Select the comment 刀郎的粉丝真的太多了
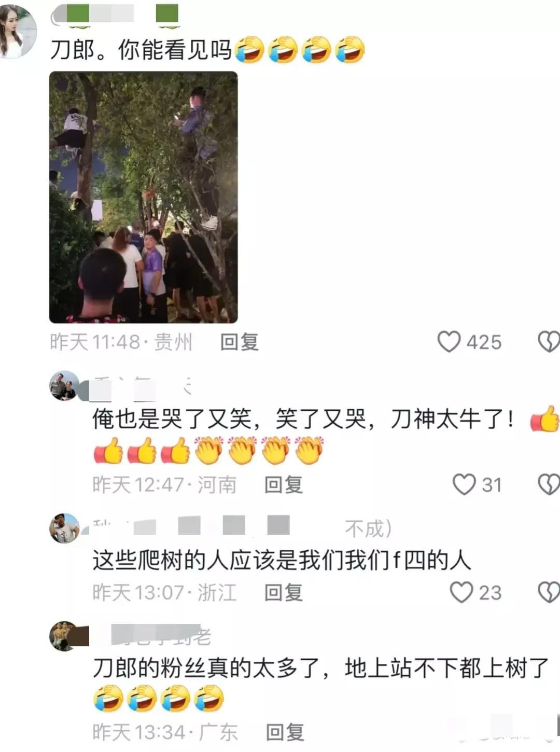Screen dimensions: 560x752 [x=320, y=668]
